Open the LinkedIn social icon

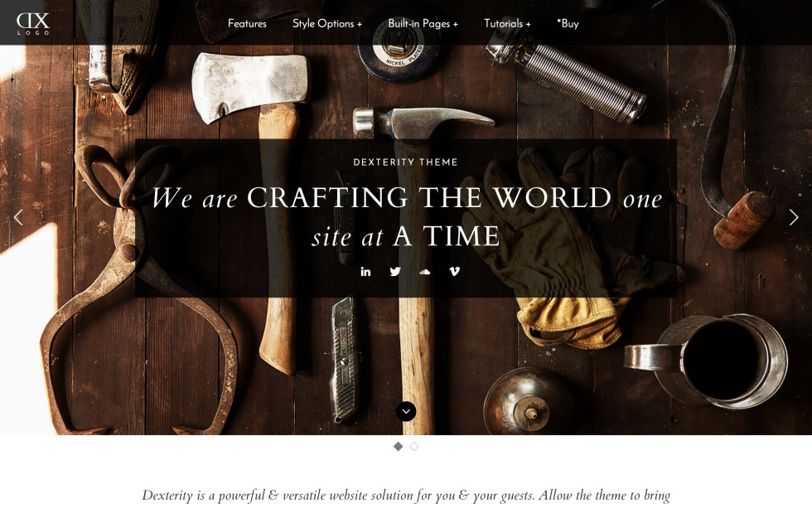[x=365, y=271]
